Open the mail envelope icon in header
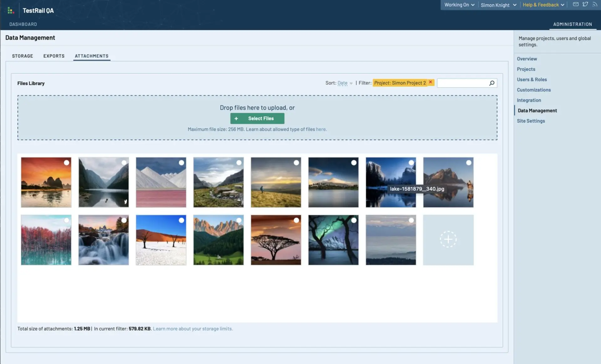 tap(576, 4)
